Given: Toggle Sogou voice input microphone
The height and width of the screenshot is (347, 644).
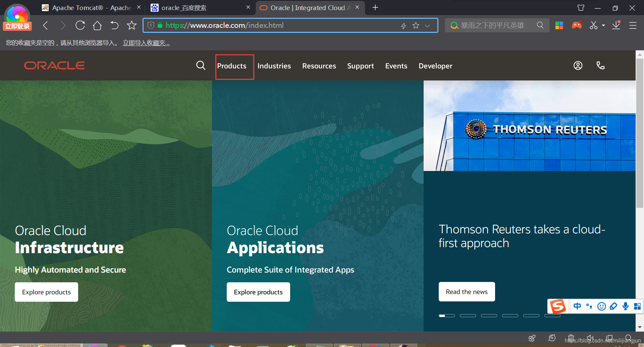Looking at the screenshot, I should (x=625, y=306).
